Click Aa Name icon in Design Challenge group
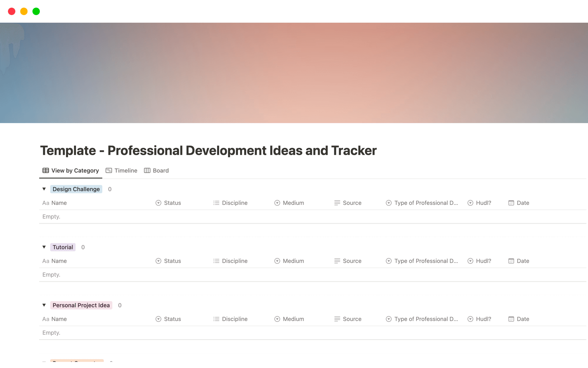Screen dimensions: 588x368 [x=46, y=203]
